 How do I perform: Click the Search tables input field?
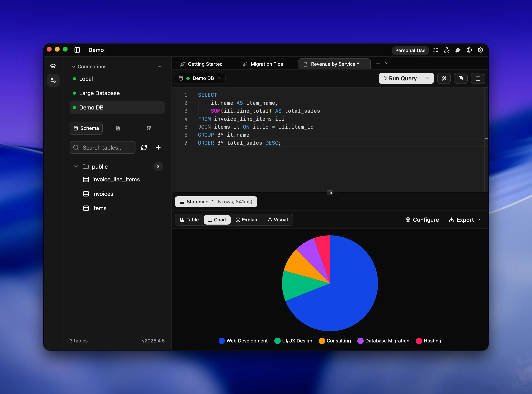point(103,147)
